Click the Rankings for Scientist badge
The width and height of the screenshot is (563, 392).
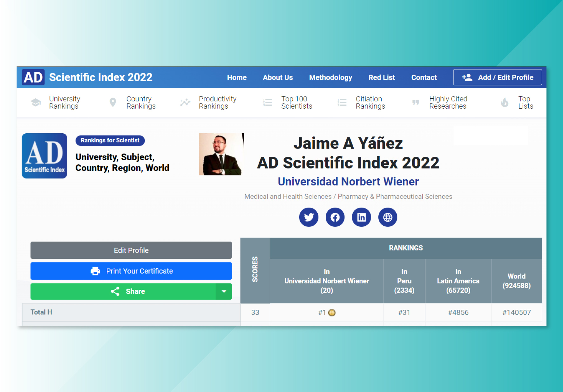(110, 140)
